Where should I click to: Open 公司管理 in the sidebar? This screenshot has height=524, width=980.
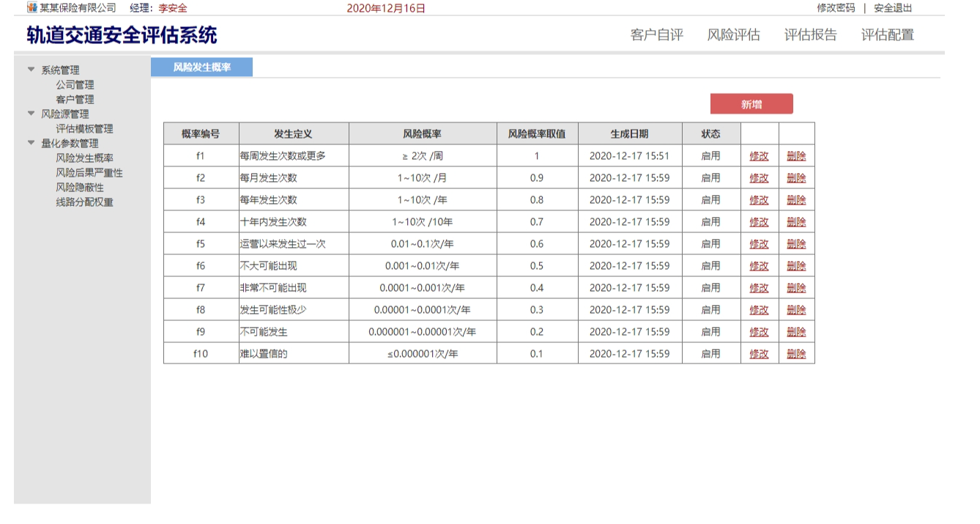pos(75,85)
